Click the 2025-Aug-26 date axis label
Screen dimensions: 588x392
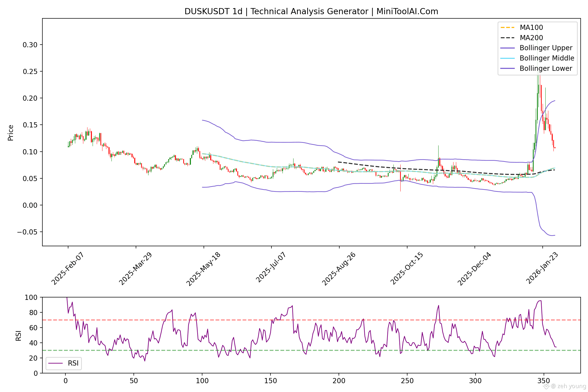(x=339, y=269)
